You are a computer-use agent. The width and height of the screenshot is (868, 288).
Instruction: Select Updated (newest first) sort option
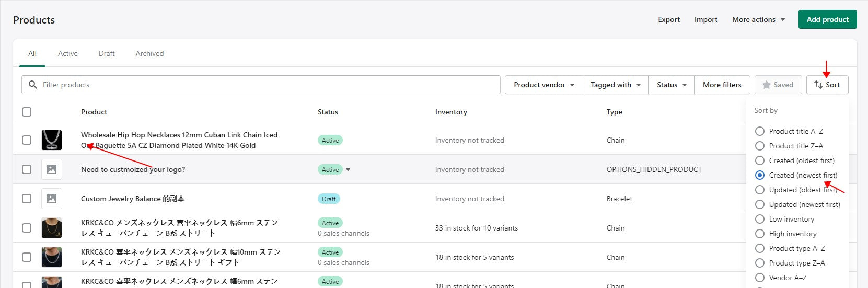pyautogui.click(x=760, y=204)
